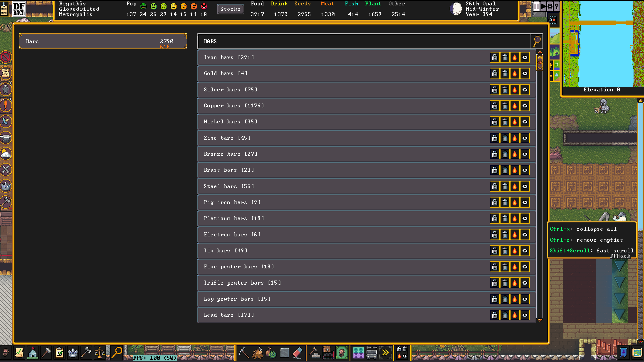Open the crossed swords combat alert
The height and width of the screenshot is (362, 644).
tap(6, 170)
